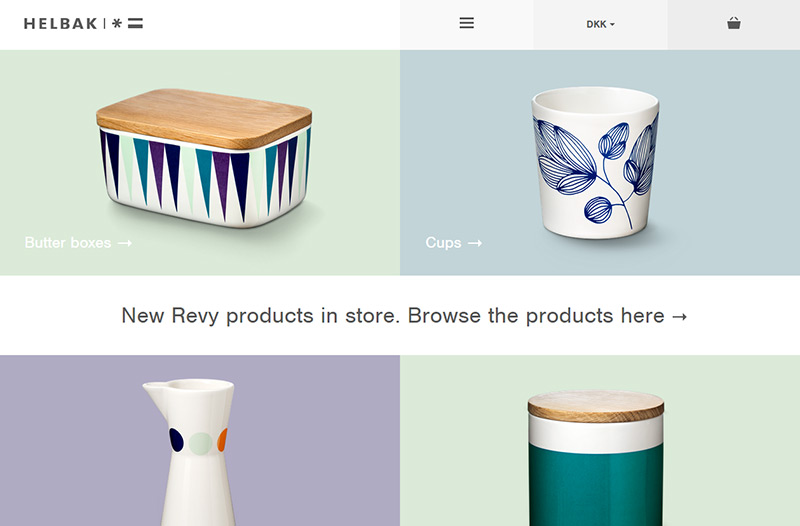Click the asterisk symbol in the logo
Image resolution: width=800 pixels, height=526 pixels.
pos(117,23)
